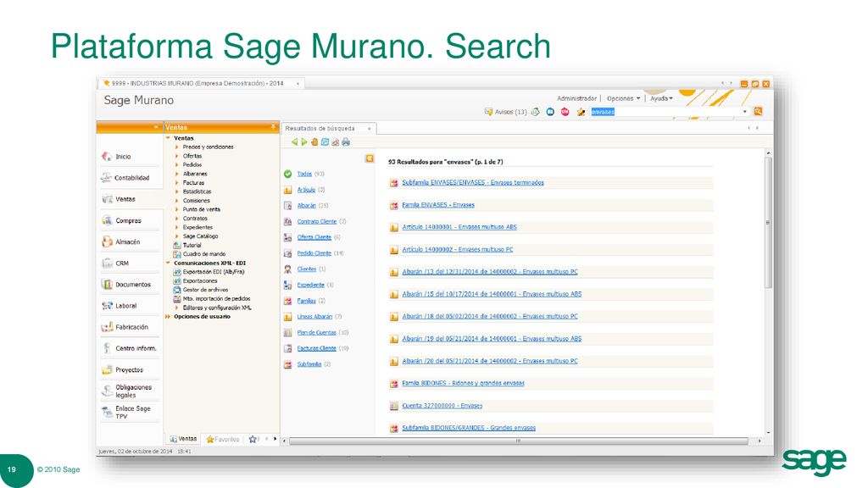Click the green forward arrow in results toolbar
This screenshot has width=868, height=488.
[304, 142]
